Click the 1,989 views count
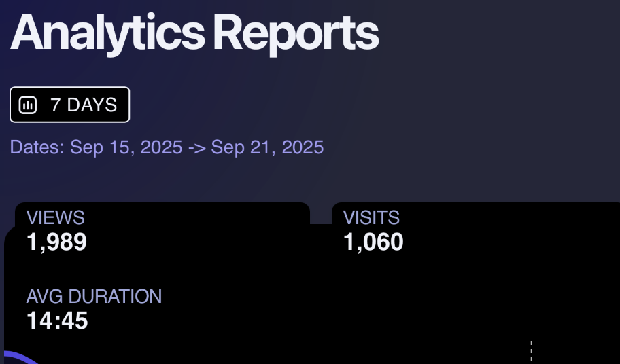Image resolution: width=620 pixels, height=364 pixels. pyautogui.click(x=56, y=242)
